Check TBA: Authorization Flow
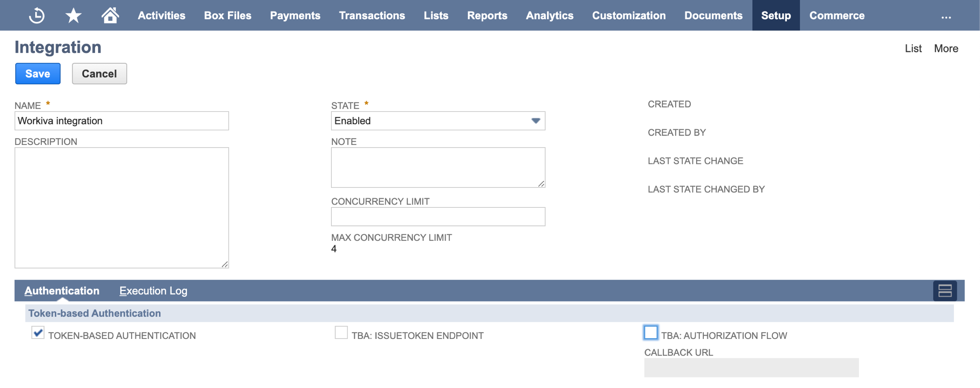The height and width of the screenshot is (388, 980). click(651, 333)
